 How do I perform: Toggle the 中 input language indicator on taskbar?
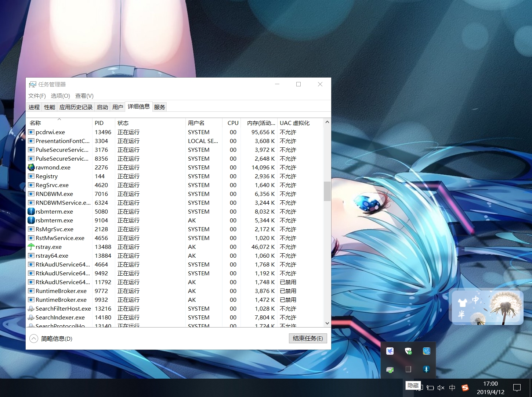click(x=452, y=388)
